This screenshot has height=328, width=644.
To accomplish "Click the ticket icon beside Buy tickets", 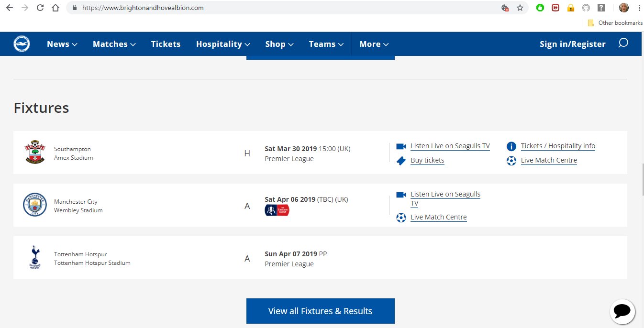I will click(401, 161).
